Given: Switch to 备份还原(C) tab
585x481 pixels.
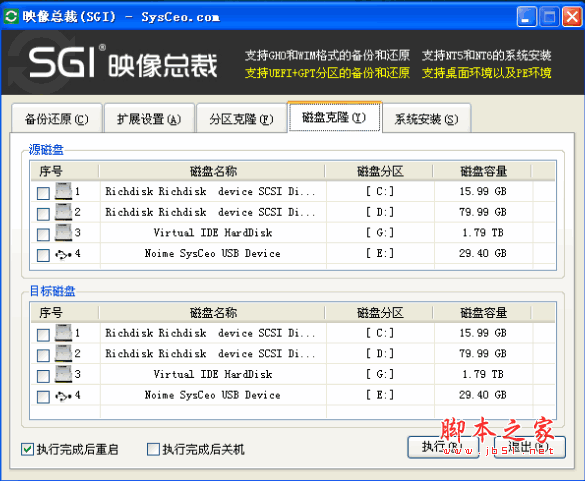Looking at the screenshot, I should coord(57,119).
